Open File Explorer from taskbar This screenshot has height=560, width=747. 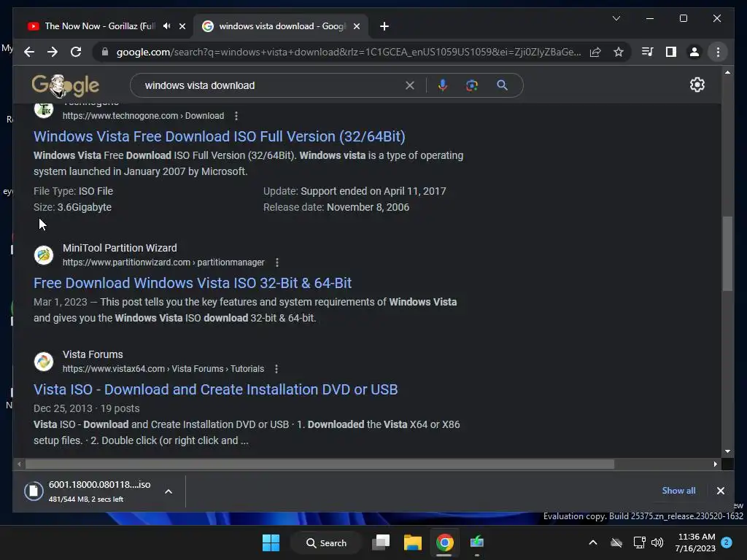click(x=413, y=542)
